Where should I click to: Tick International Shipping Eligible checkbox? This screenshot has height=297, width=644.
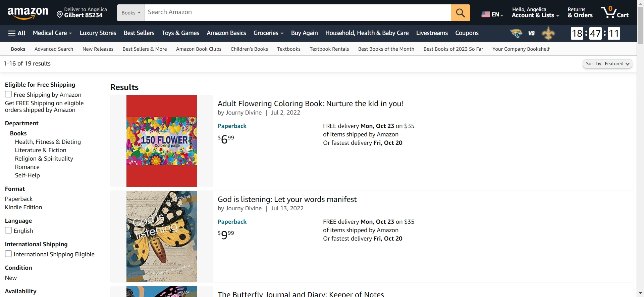pos(8,254)
